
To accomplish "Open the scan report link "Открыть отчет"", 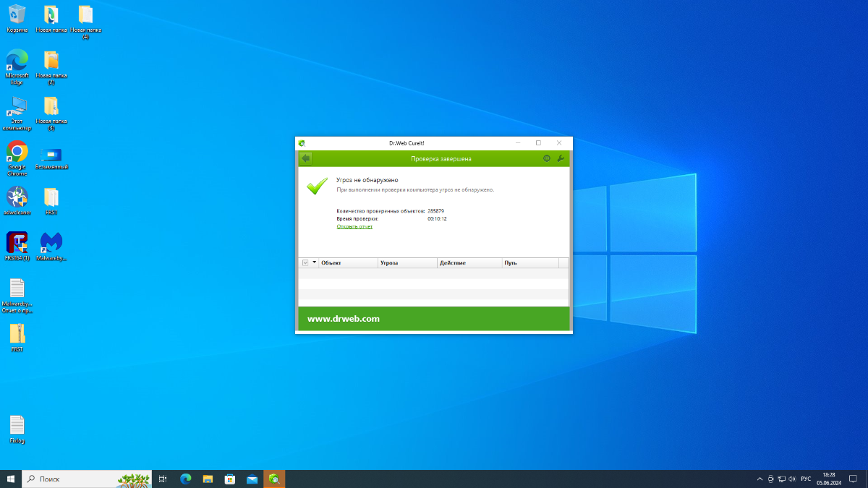I will (354, 226).
